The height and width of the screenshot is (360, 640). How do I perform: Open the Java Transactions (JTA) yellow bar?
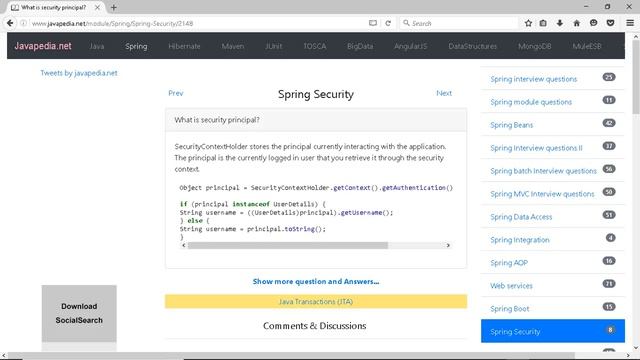pos(316,302)
